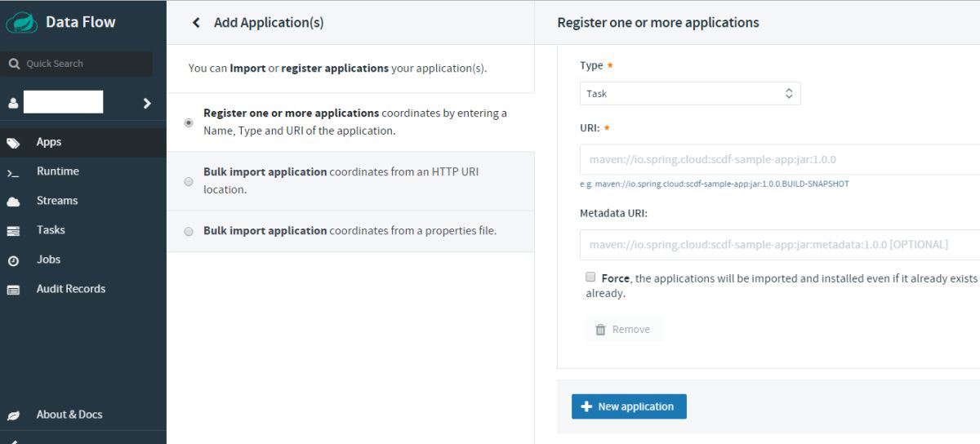
Task: Click the About & Docs leaf icon
Action: pyautogui.click(x=13, y=415)
